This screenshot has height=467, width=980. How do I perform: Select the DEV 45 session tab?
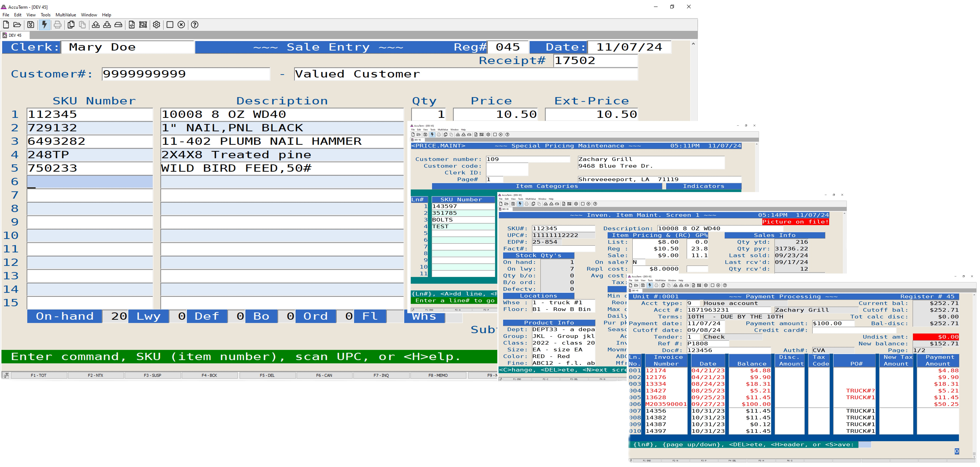click(x=15, y=35)
